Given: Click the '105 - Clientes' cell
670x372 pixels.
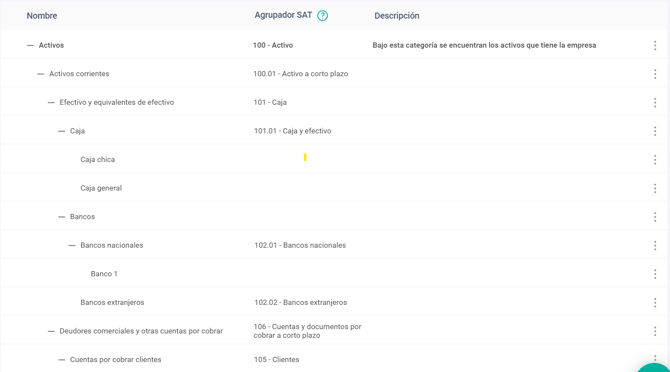Looking at the screenshot, I should point(276,360).
